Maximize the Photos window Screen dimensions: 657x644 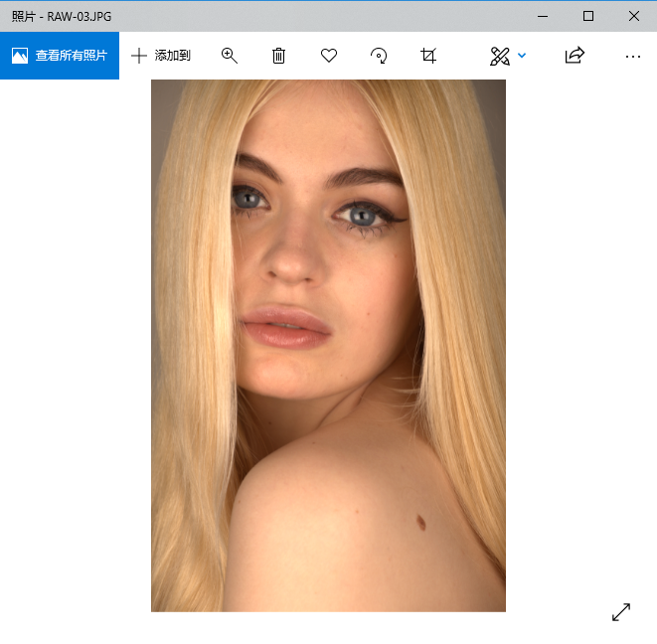point(588,16)
